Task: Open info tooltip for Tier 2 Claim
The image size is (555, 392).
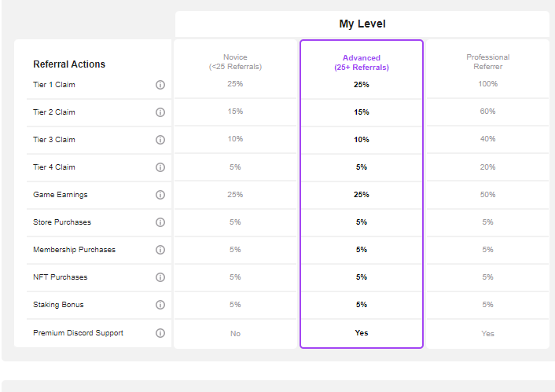Action: 160,112
